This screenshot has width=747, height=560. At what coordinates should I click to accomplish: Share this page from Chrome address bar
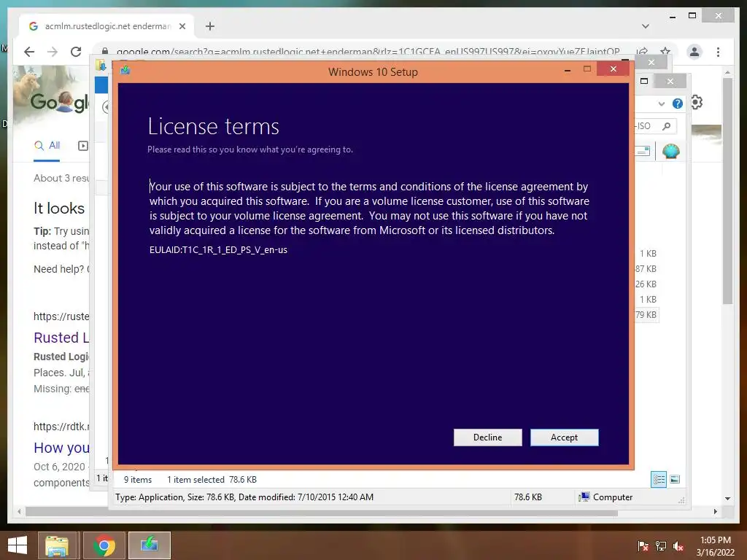[643, 52]
